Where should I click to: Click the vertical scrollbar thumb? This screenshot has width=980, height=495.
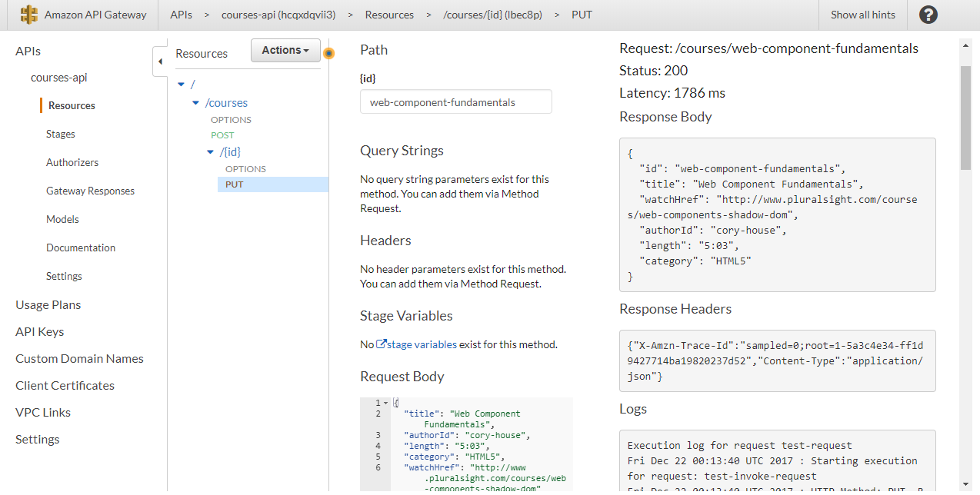tap(965, 117)
